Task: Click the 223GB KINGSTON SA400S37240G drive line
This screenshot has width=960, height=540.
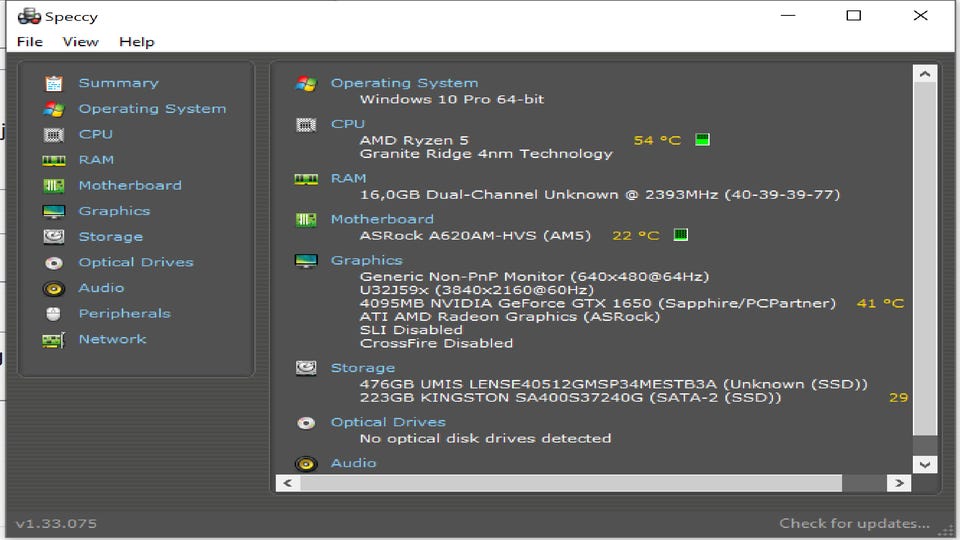Action: (571, 397)
